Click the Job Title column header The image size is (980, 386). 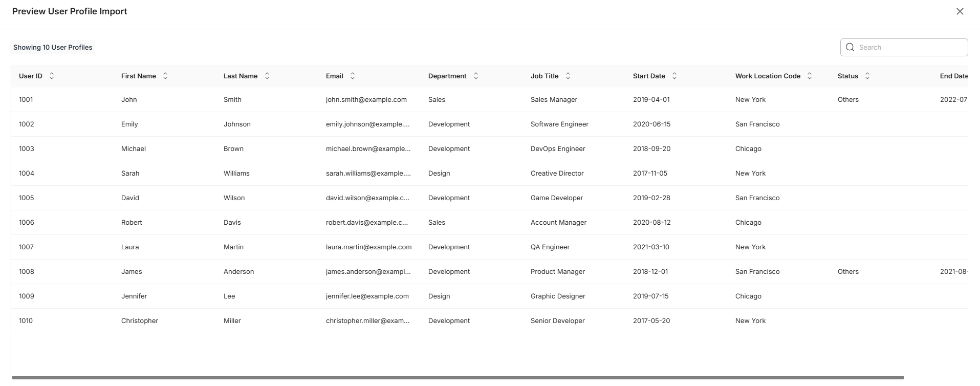click(x=545, y=76)
